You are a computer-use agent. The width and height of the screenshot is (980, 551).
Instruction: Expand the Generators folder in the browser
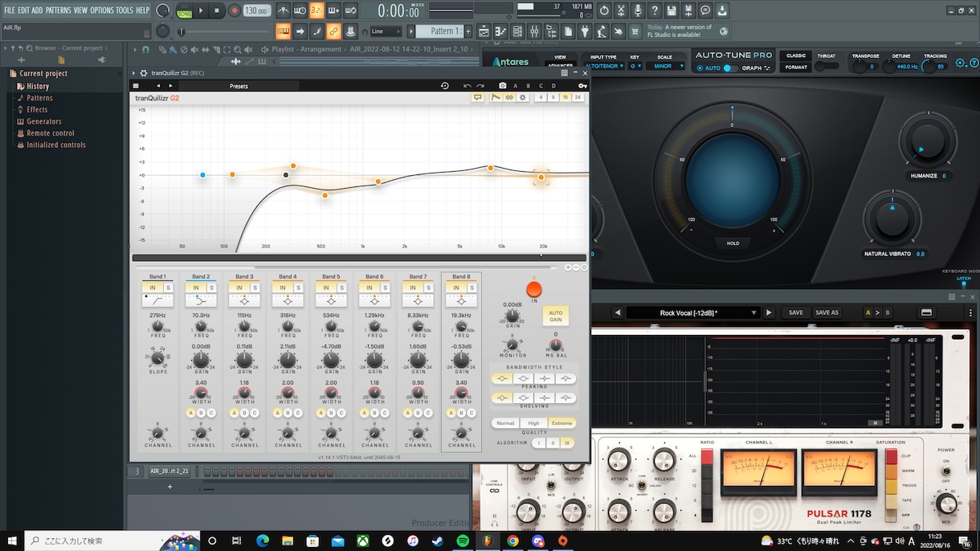tap(44, 121)
